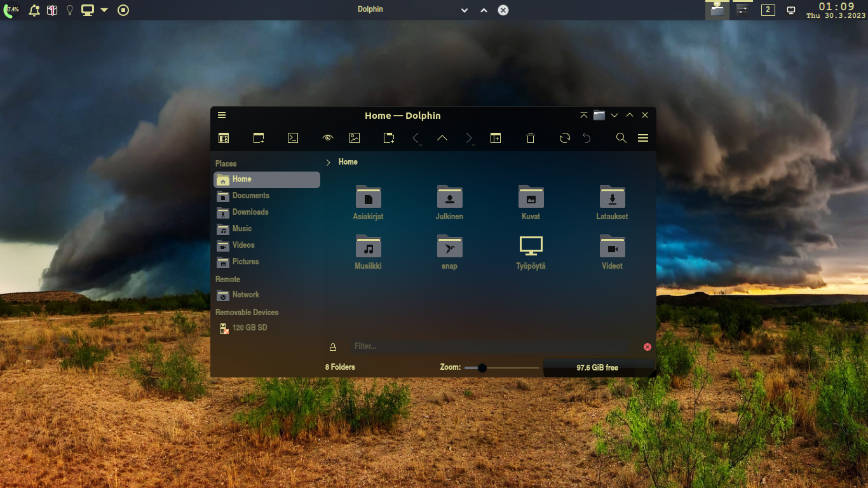Open the back history dropdown arrow
The height and width of the screenshot is (488, 868).
pyautogui.click(x=420, y=146)
